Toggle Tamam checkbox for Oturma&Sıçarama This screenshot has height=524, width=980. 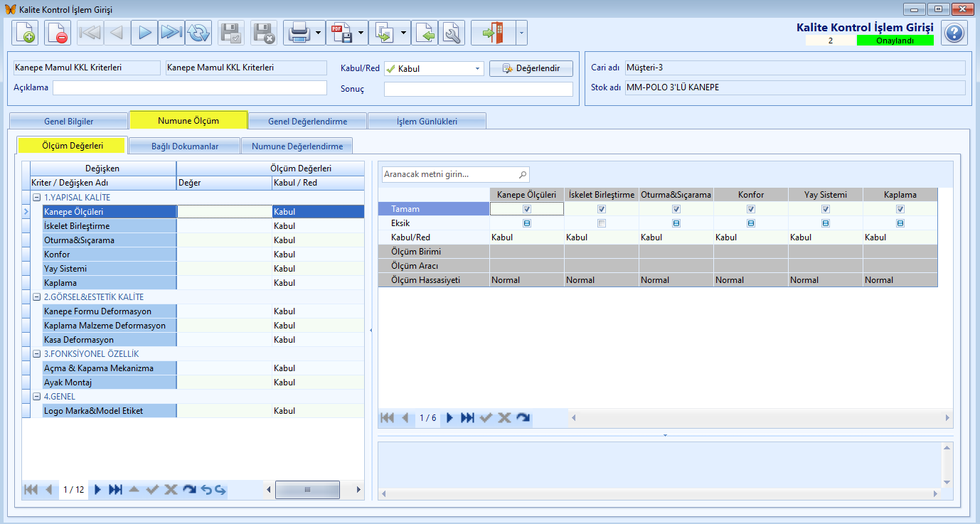676,209
